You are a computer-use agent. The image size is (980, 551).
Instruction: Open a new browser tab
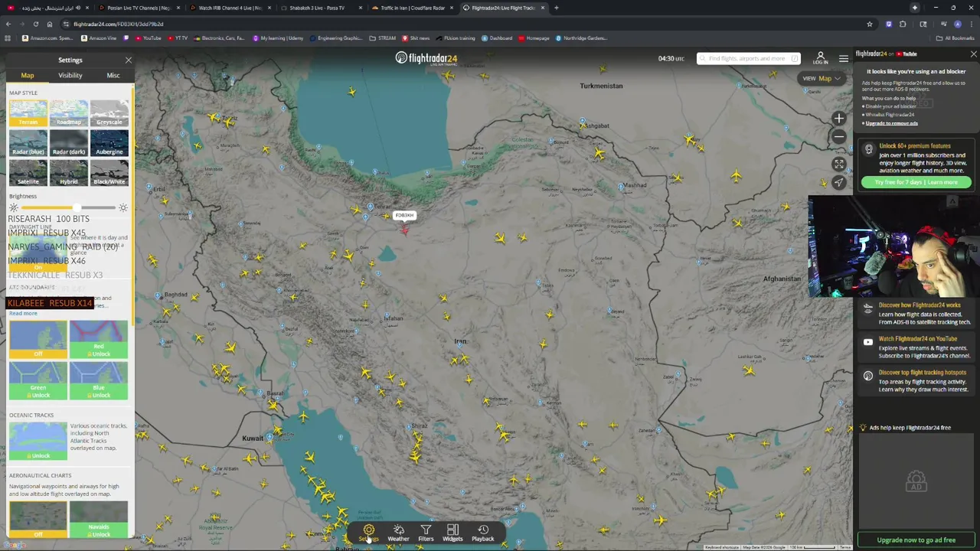pyautogui.click(x=556, y=8)
